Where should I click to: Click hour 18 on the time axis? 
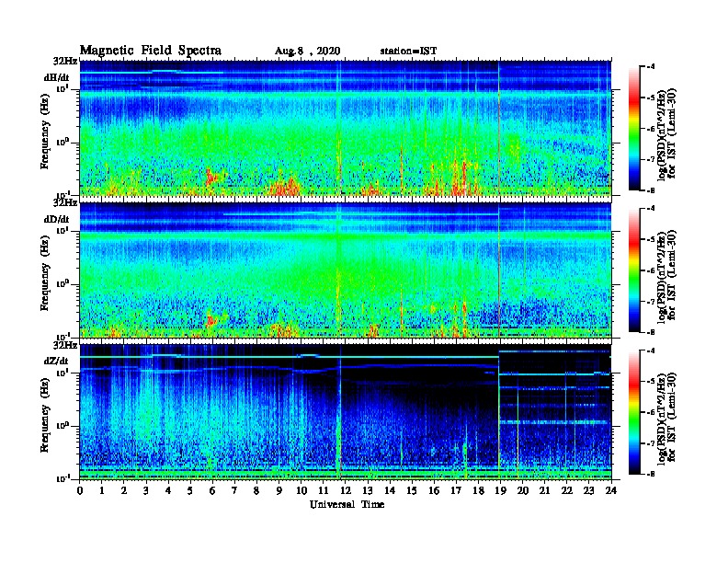click(478, 491)
